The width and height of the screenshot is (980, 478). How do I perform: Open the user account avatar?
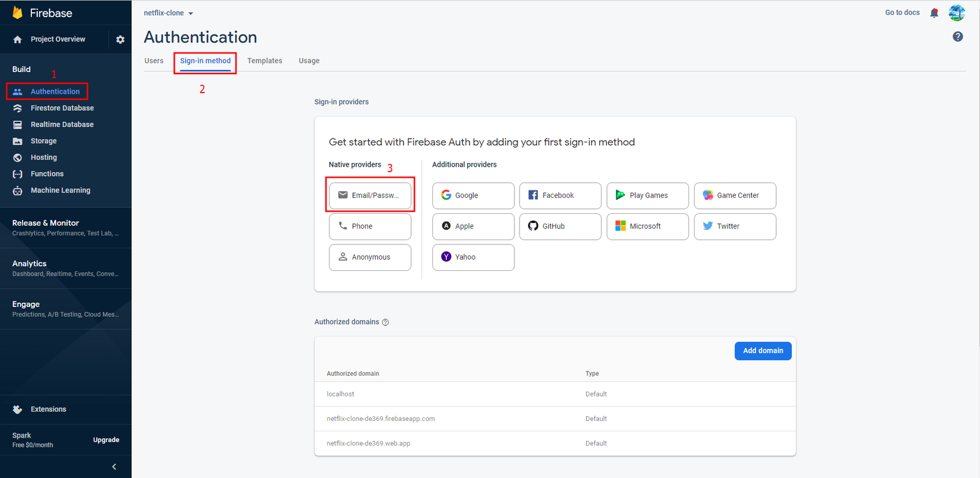(957, 13)
